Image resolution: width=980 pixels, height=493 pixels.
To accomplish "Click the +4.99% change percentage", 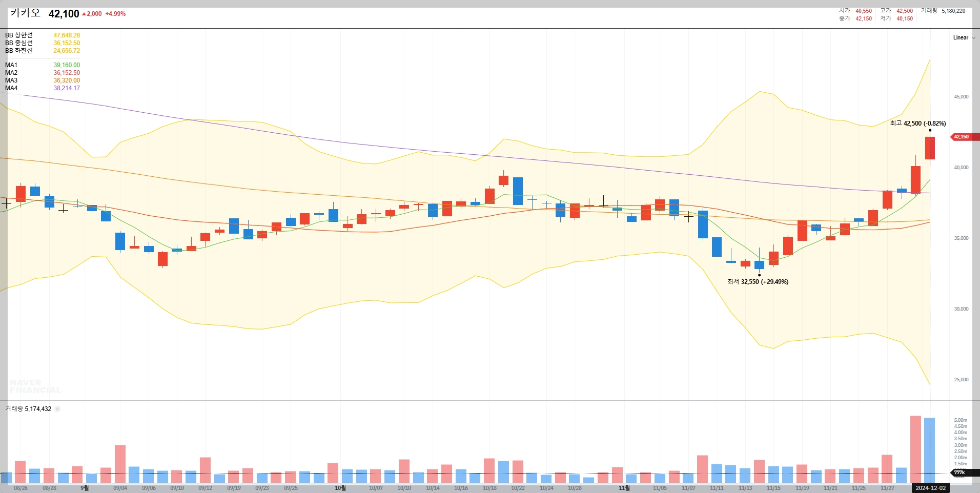I will click(115, 14).
